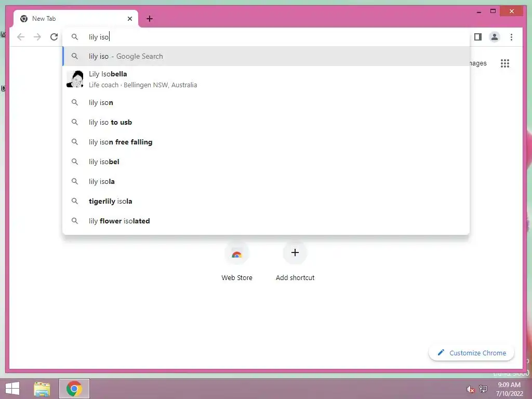Click the Customize Chrome button
532x399 pixels.
(x=472, y=353)
